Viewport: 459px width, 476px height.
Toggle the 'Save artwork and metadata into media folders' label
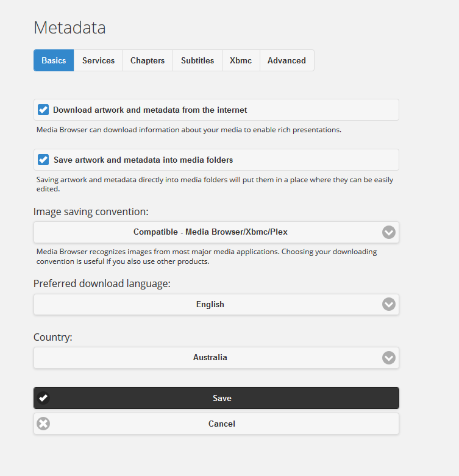point(143,160)
